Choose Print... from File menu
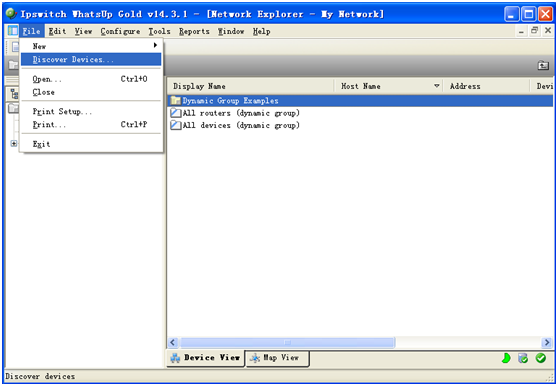The image size is (556, 388). click(91, 124)
